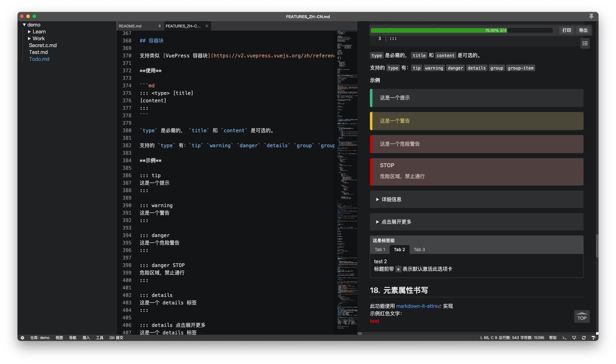Click the 导出 export button

583,30
